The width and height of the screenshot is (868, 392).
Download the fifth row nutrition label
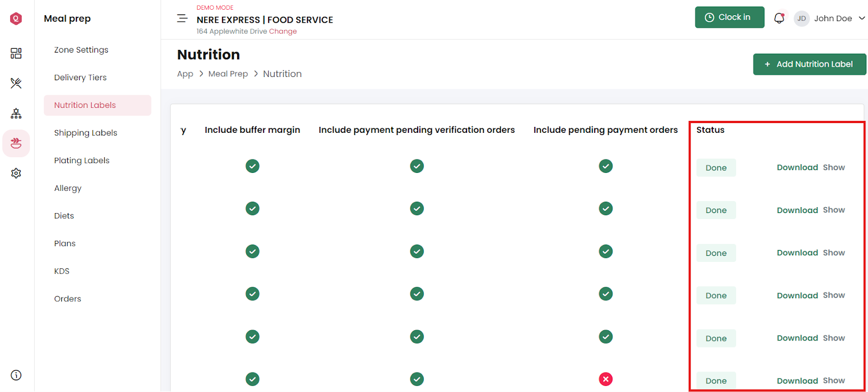point(797,338)
